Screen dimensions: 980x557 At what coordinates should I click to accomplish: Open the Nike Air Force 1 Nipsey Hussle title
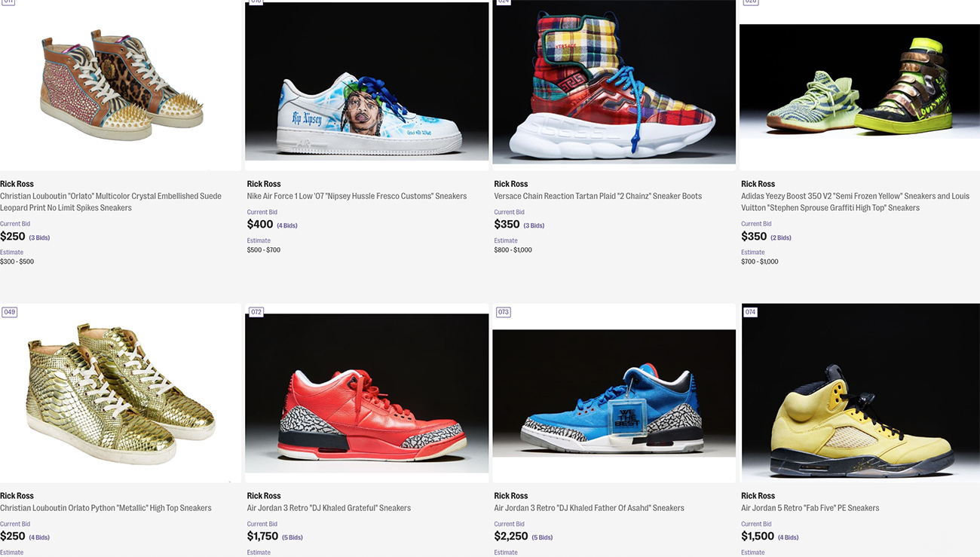point(357,196)
